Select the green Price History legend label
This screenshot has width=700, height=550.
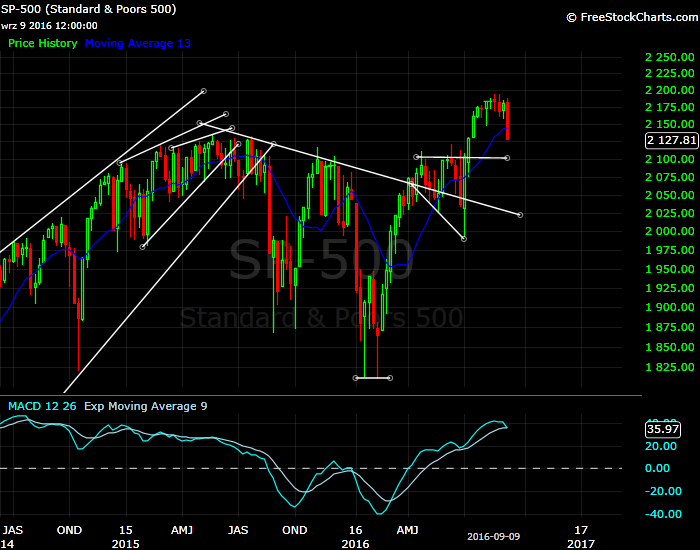43,43
